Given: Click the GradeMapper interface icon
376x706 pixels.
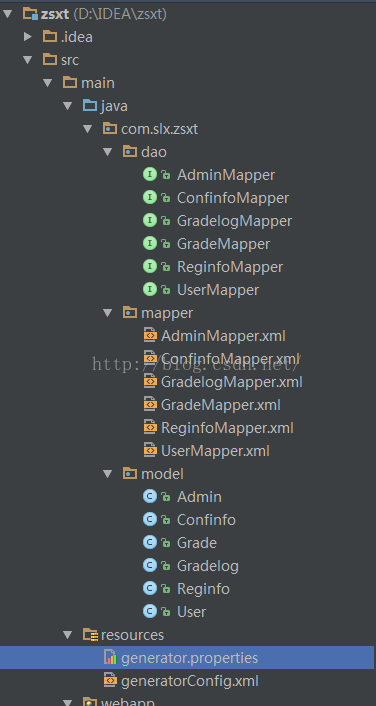Looking at the screenshot, I should (149, 243).
